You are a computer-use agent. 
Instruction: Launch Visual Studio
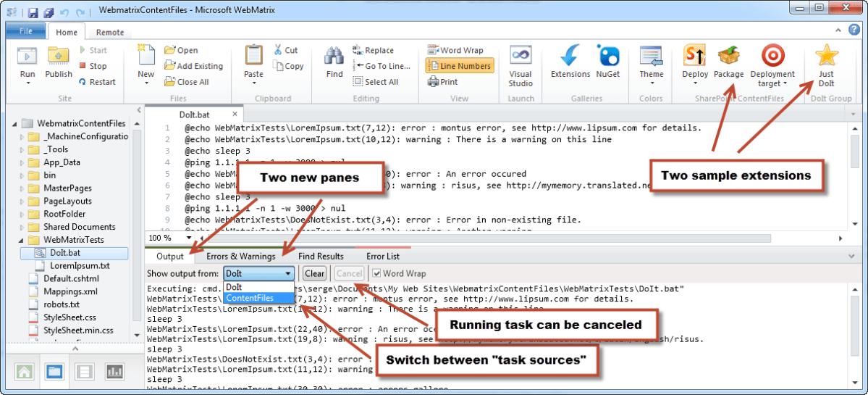click(x=521, y=67)
